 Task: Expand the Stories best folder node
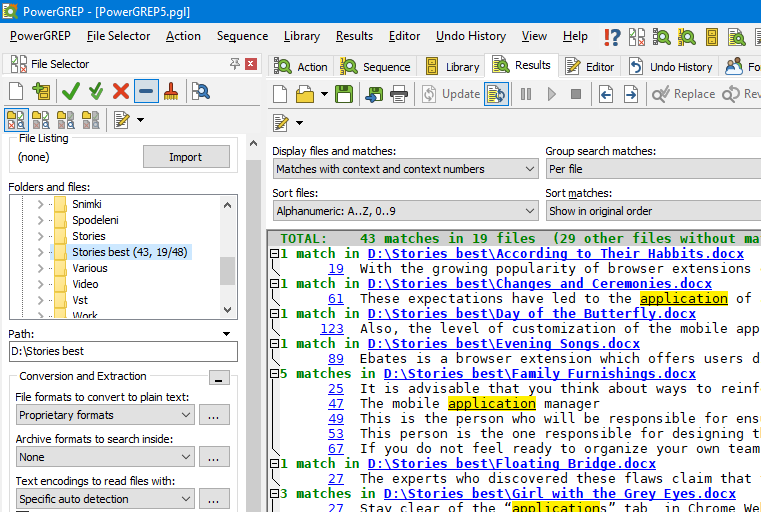pos(41,252)
